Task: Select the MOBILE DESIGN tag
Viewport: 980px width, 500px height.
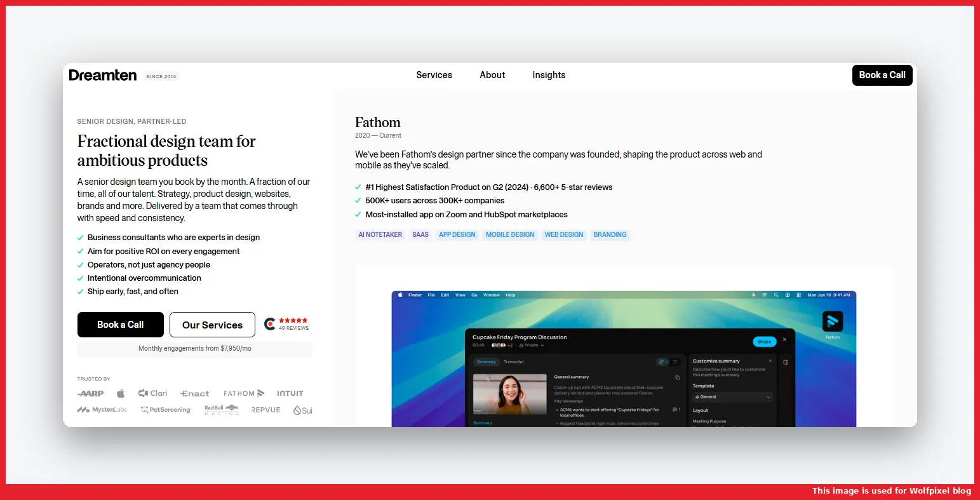Action: pos(510,235)
